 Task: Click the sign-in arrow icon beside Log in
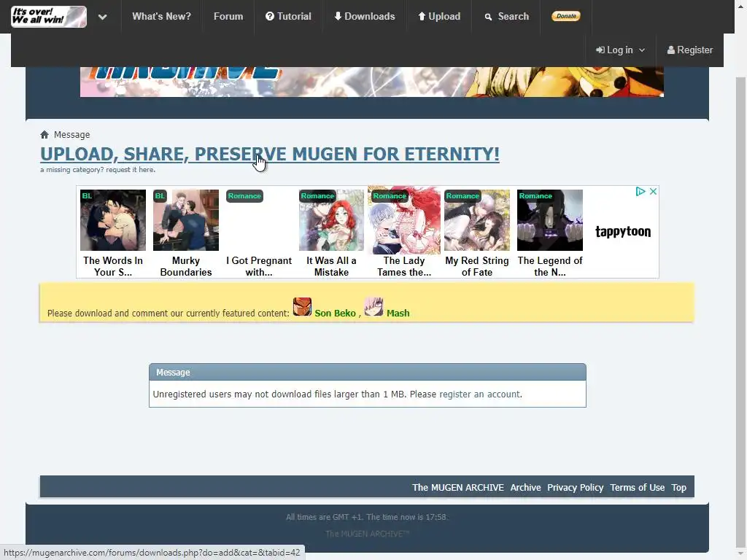600,50
